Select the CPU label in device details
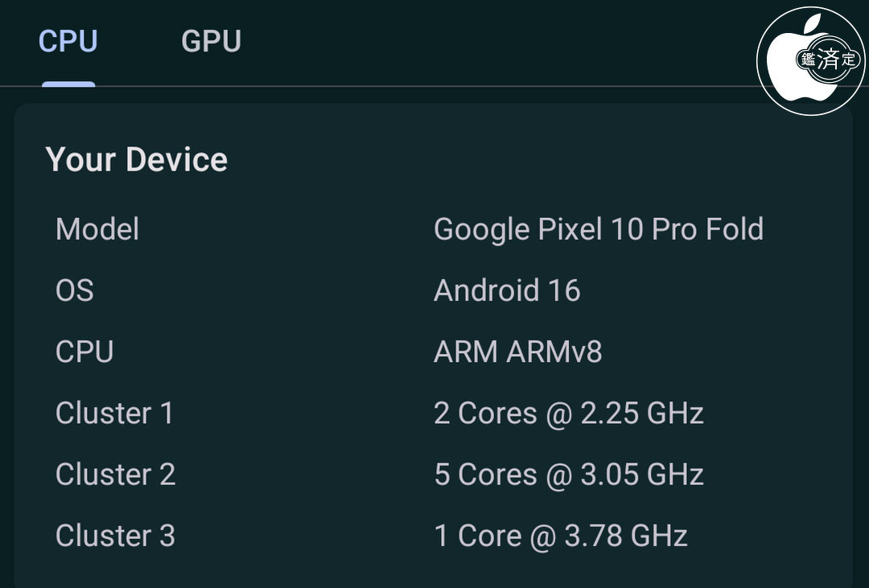869x588 pixels. tap(84, 352)
